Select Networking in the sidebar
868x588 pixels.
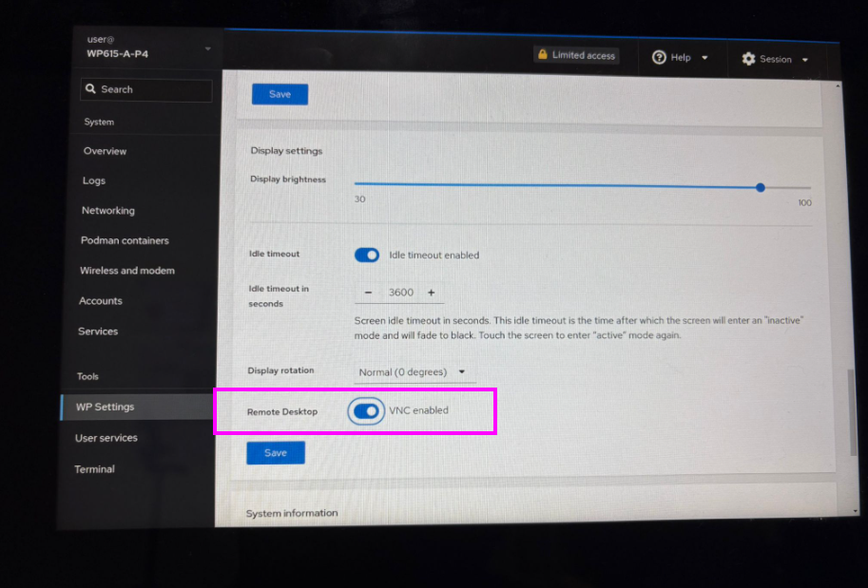pyautogui.click(x=108, y=210)
